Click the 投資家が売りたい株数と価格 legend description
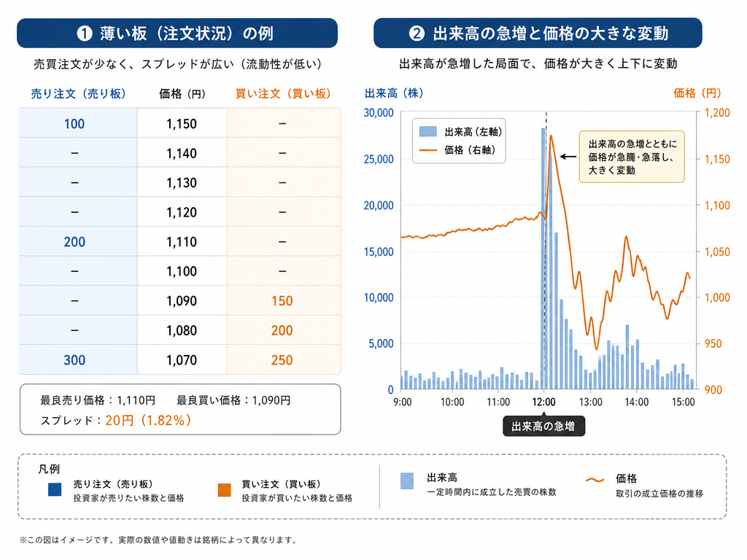Screen dimensions: 747x560 pyautogui.click(x=128, y=498)
